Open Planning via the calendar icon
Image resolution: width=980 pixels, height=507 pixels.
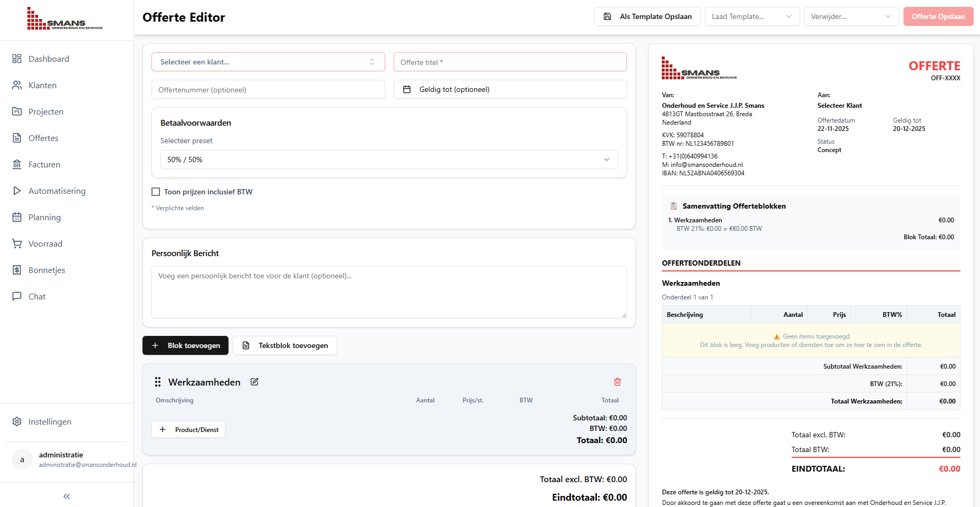tap(17, 217)
